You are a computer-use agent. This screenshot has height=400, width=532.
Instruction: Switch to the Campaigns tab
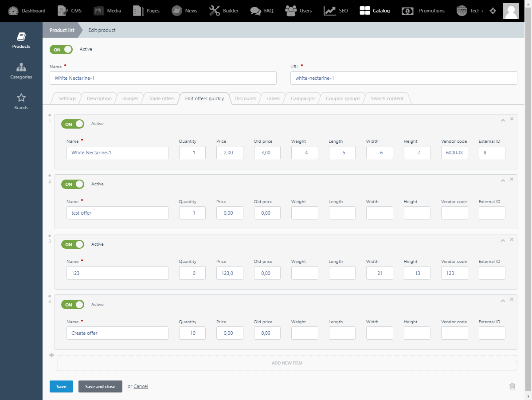(x=303, y=98)
